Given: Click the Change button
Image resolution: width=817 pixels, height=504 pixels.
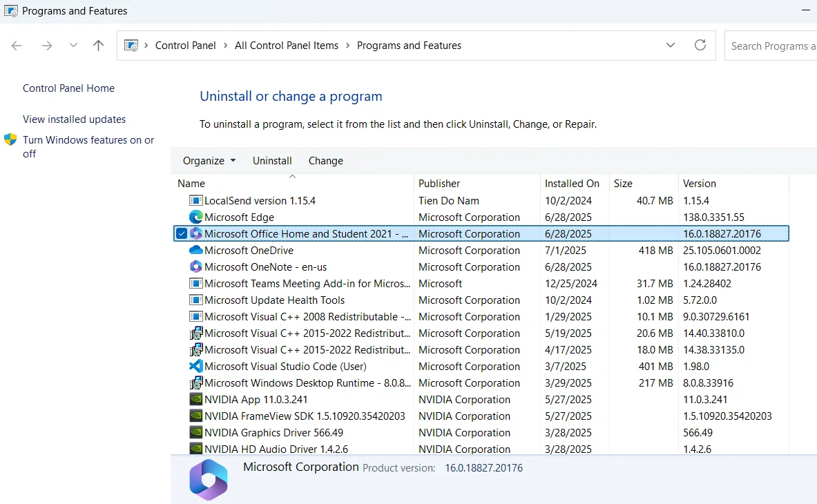Looking at the screenshot, I should pyautogui.click(x=325, y=160).
